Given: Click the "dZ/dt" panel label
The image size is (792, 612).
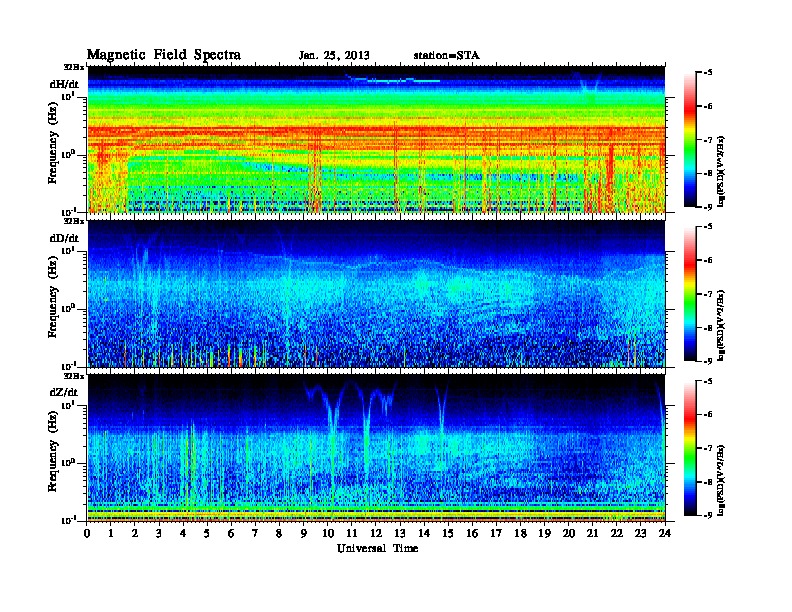Looking at the screenshot, I should (x=64, y=392).
